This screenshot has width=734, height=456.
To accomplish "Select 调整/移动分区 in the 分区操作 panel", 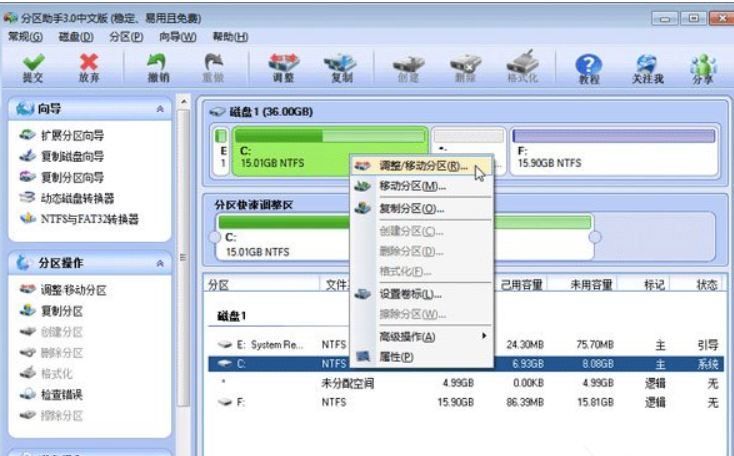I will coord(63,290).
